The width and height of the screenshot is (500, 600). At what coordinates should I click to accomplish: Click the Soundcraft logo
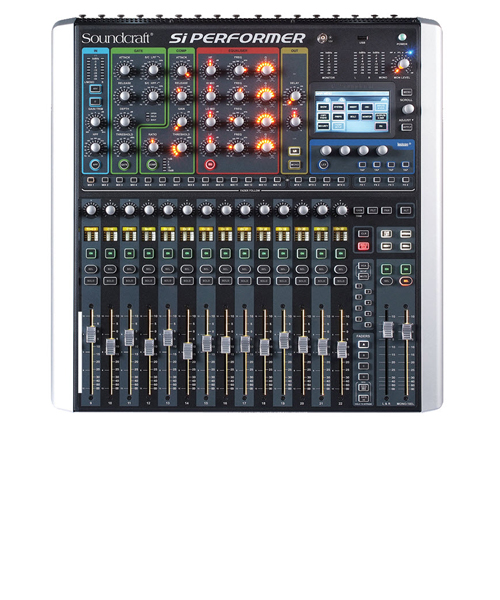tap(117, 38)
